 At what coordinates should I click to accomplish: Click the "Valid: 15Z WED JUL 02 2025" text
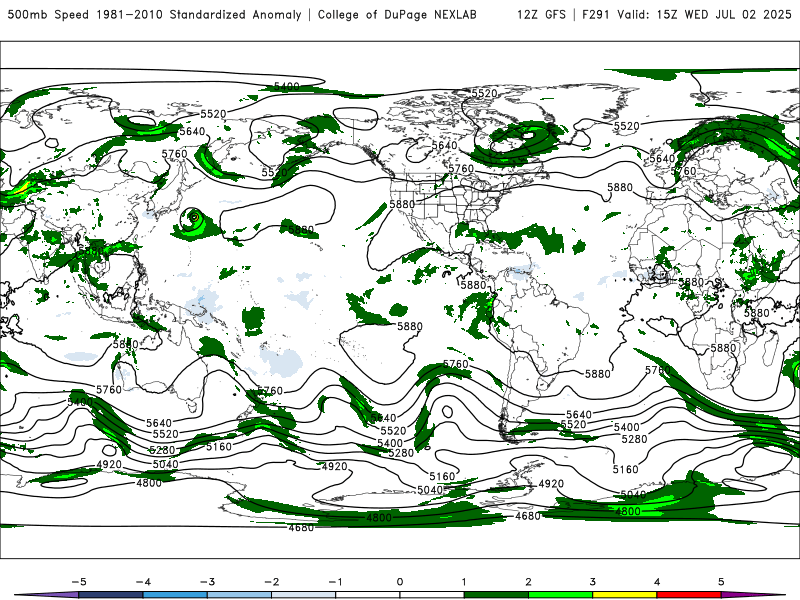pyautogui.click(x=705, y=14)
